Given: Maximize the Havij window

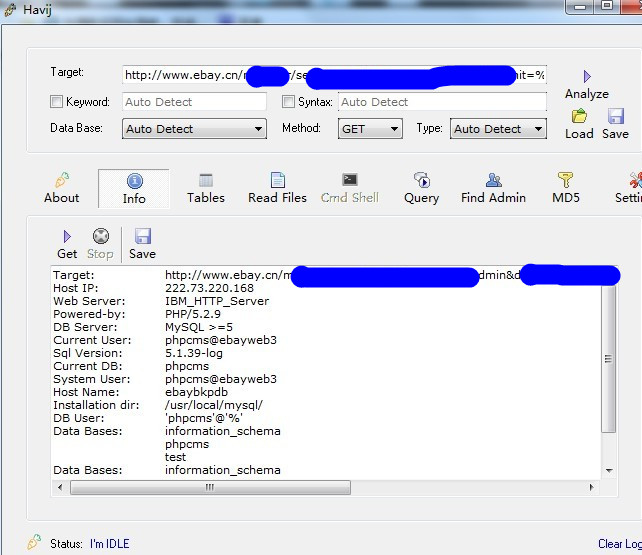Looking at the screenshot, I should [607, 6].
